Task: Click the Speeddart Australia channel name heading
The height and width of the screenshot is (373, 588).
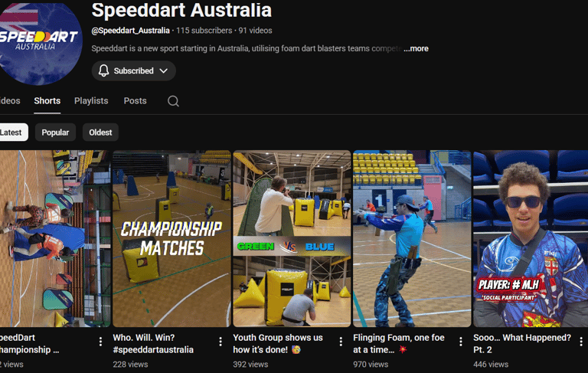Action: pos(181,10)
